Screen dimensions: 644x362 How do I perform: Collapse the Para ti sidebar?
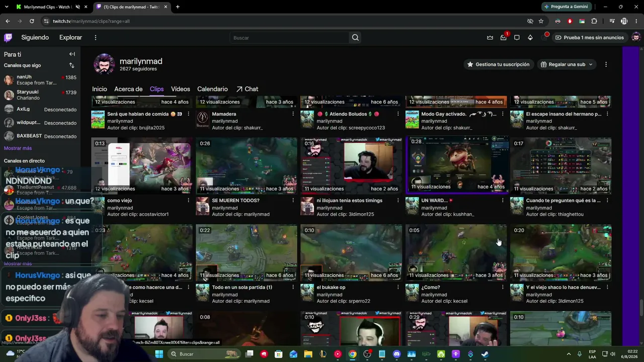(x=72, y=54)
